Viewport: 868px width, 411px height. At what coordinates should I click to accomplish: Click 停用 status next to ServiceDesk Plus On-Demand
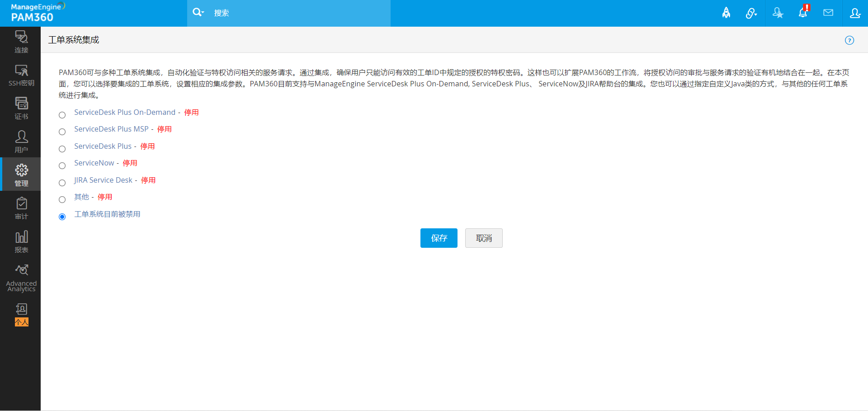[191, 112]
